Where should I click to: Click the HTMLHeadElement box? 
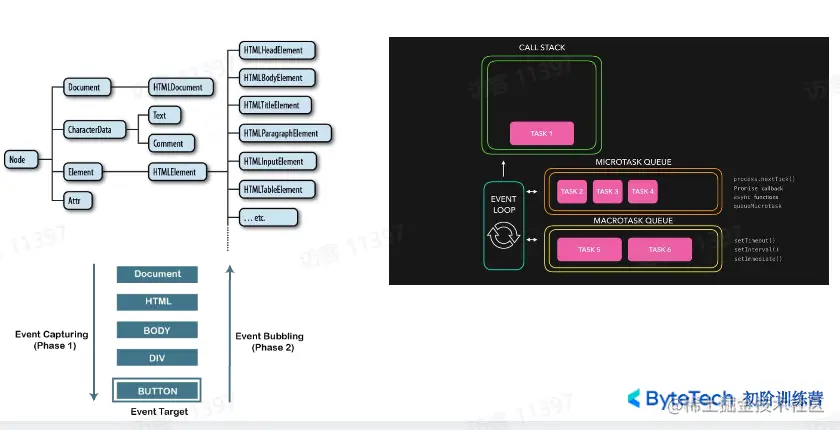[x=277, y=50]
